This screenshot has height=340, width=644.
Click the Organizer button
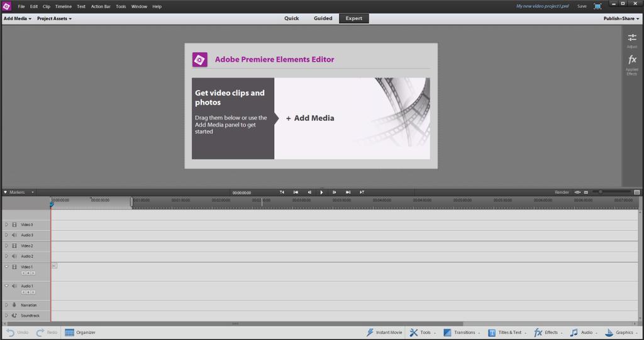click(80, 332)
